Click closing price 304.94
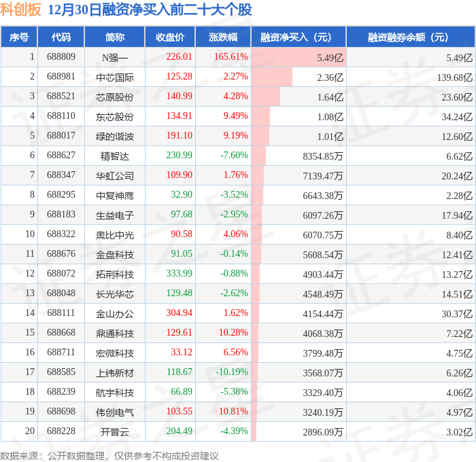This screenshot has height=462, width=476. 179,313
